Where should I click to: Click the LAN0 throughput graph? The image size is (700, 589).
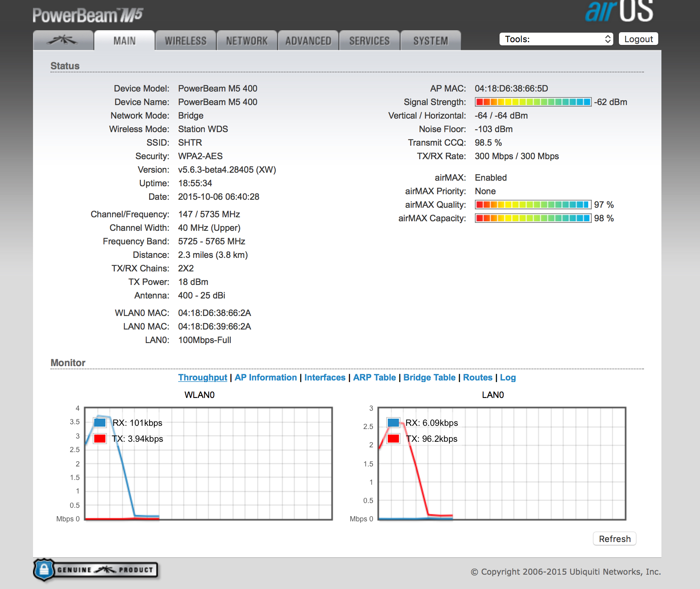(502, 463)
